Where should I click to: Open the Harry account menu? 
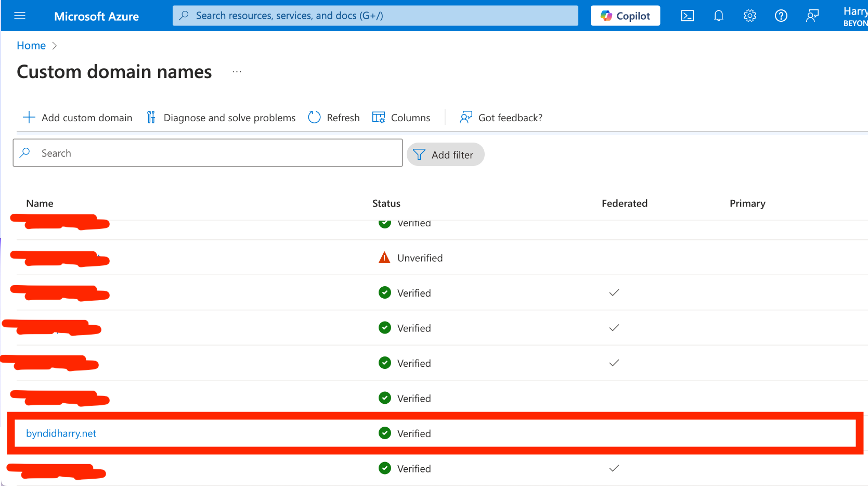click(x=855, y=16)
